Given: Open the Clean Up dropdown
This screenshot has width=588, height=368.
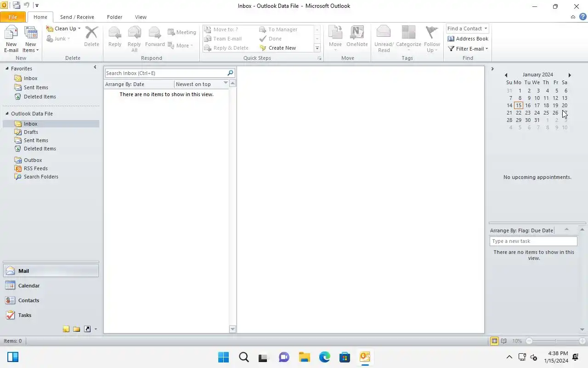Looking at the screenshot, I should (x=63, y=29).
